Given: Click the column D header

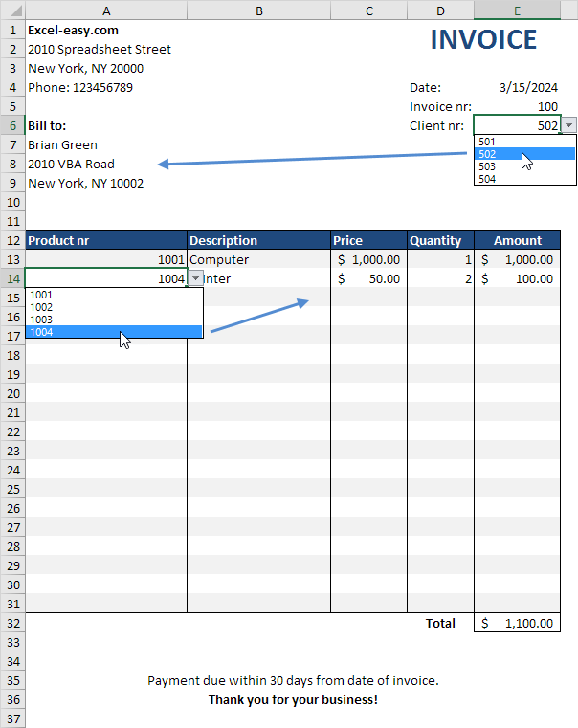Looking at the screenshot, I should [x=440, y=10].
